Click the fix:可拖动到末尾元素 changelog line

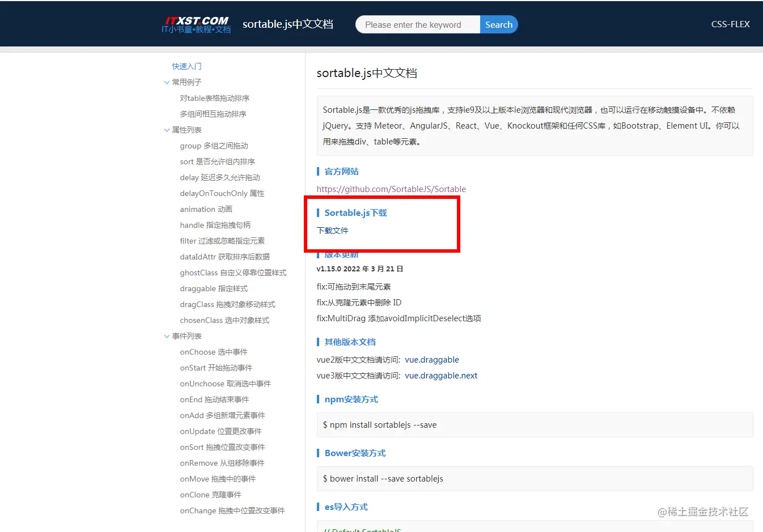coord(354,287)
